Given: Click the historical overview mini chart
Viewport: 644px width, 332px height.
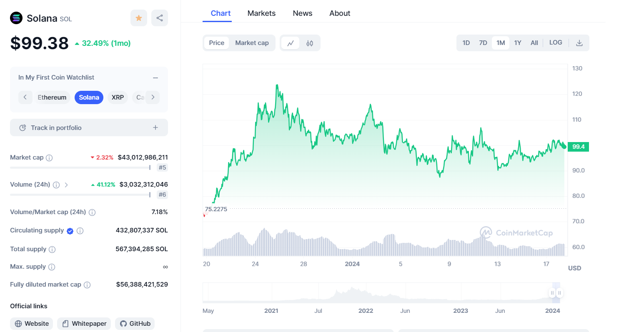Looking at the screenshot, I should [381, 293].
